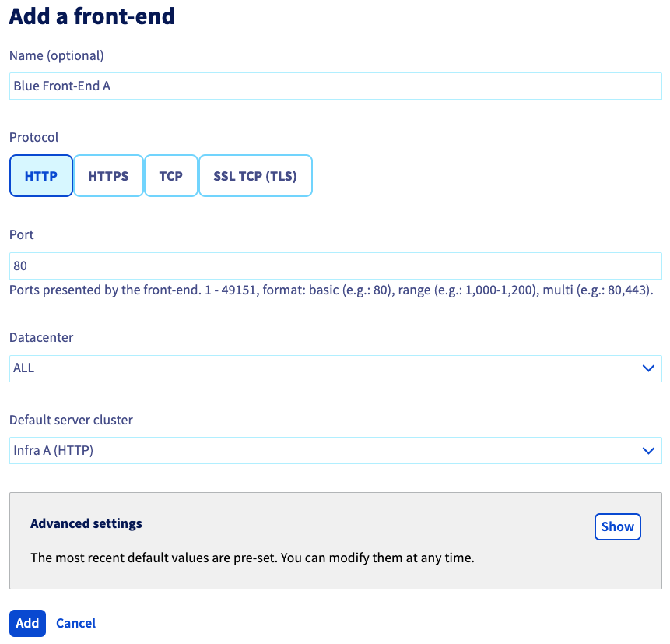Choose the TCP protocol option
The image size is (670, 644).
171,176
